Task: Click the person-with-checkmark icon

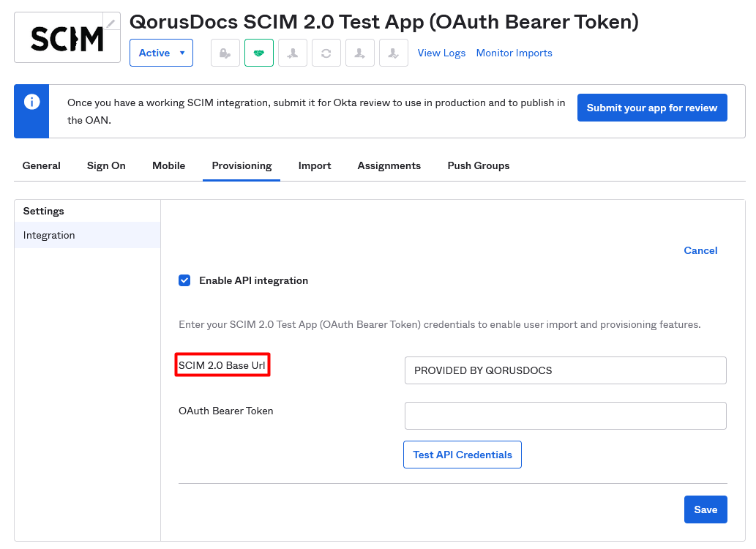Action: [x=394, y=53]
